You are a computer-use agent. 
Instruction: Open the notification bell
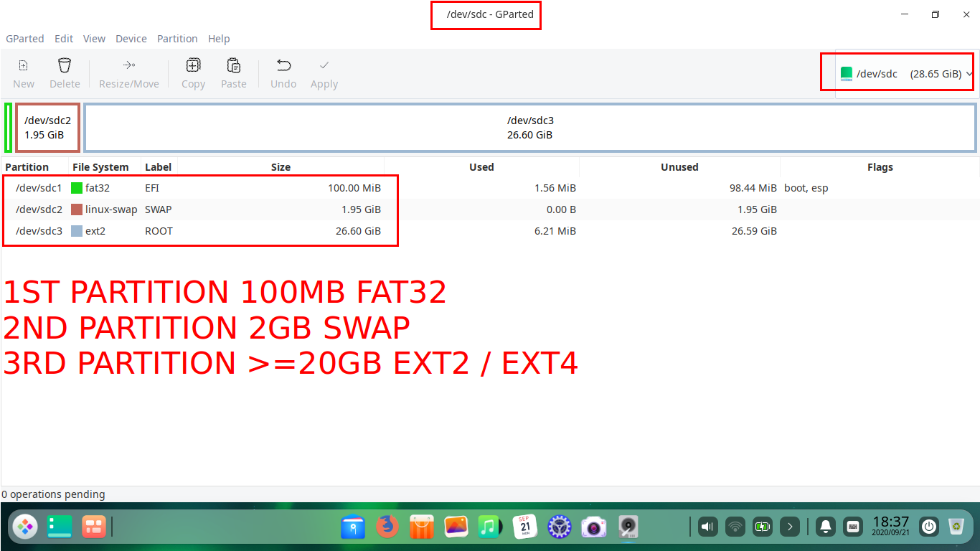[826, 527]
